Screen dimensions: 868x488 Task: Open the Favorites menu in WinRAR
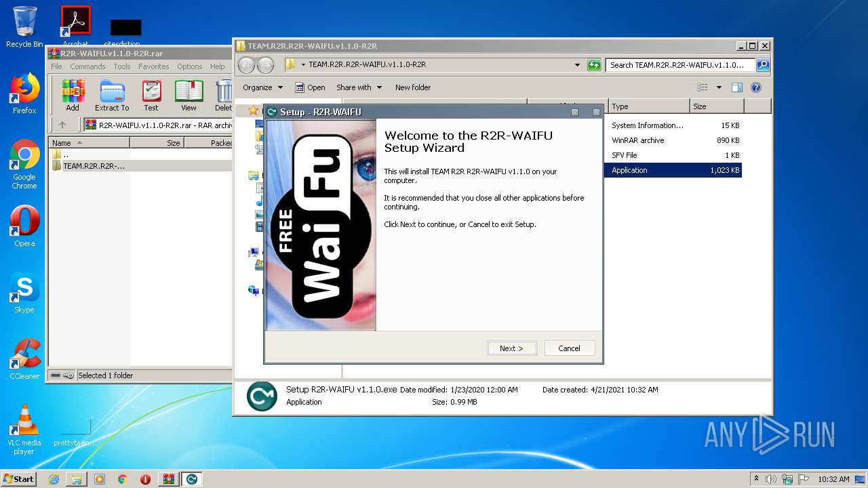[x=154, y=66]
